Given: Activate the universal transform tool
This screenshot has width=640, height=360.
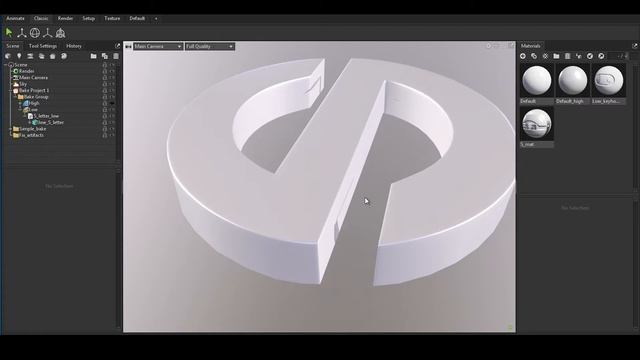Looking at the screenshot, I should [x=60, y=33].
